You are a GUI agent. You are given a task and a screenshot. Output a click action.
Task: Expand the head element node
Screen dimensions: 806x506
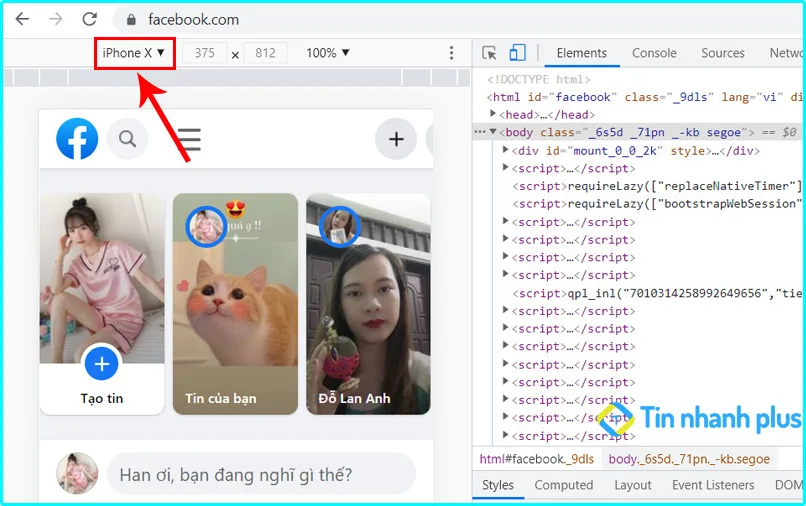(x=493, y=114)
